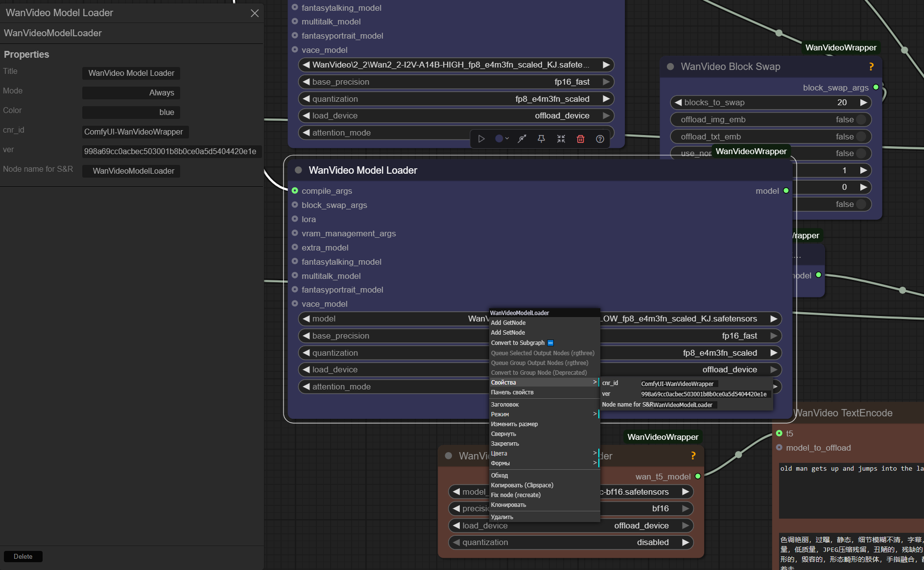Image resolution: width=924 pixels, height=570 pixels.
Task: Click the cnr_id value field in Properties panel
Action: pos(136,132)
